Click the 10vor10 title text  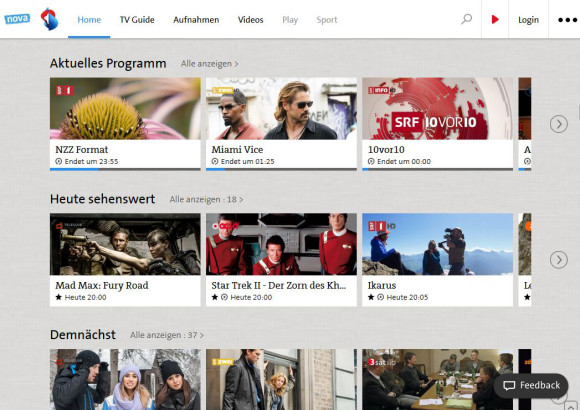click(x=386, y=149)
